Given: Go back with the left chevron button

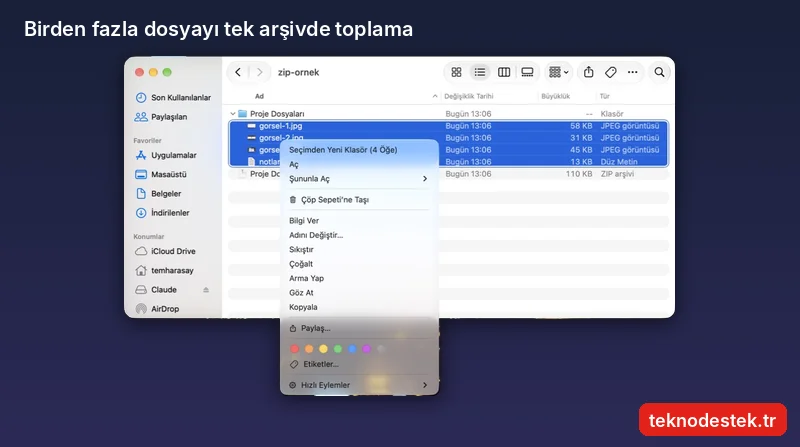Looking at the screenshot, I should [238, 72].
